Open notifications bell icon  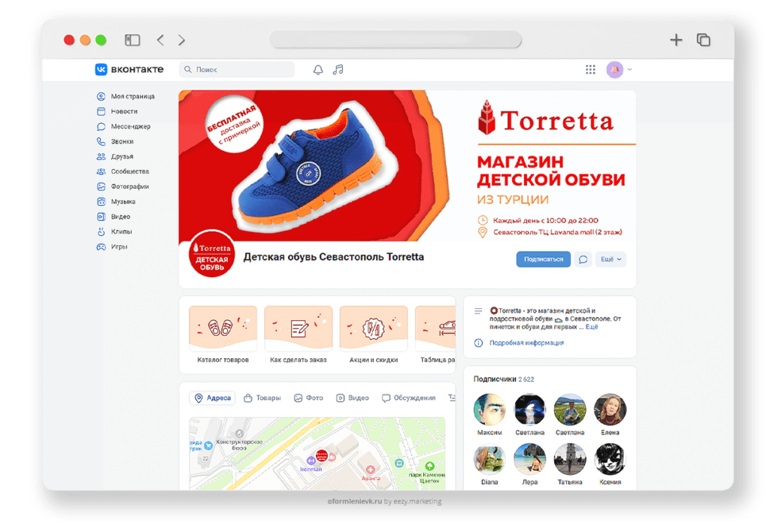click(318, 70)
